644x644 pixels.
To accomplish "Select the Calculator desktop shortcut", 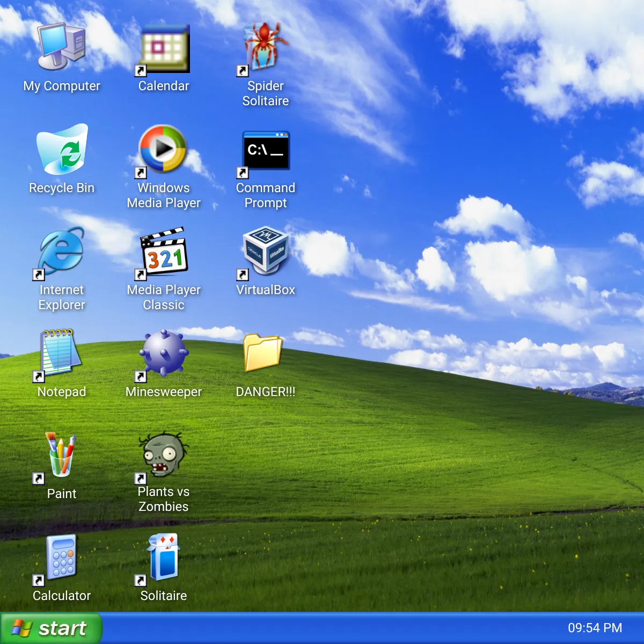I will coord(61,557).
